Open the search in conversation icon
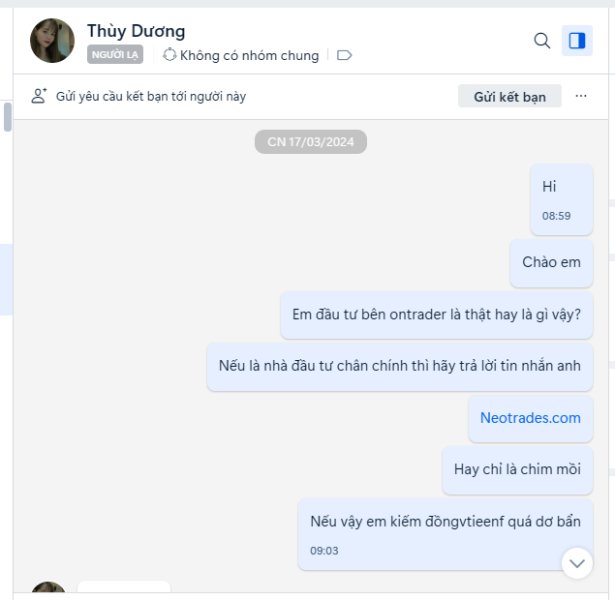 pyautogui.click(x=542, y=40)
